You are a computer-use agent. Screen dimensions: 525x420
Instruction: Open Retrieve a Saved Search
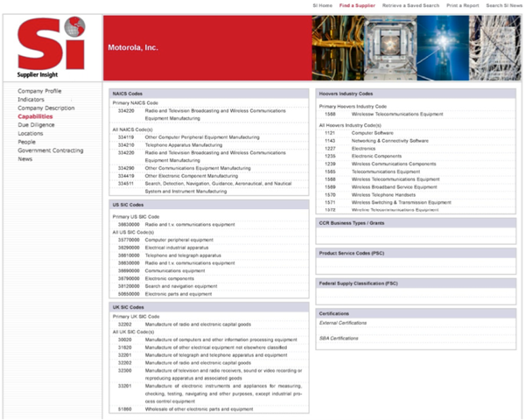click(x=410, y=6)
